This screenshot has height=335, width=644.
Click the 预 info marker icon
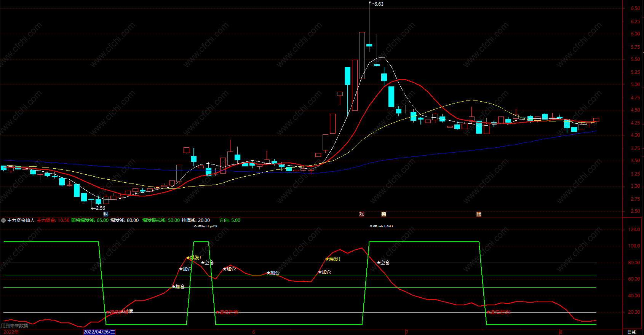[x=479, y=214]
